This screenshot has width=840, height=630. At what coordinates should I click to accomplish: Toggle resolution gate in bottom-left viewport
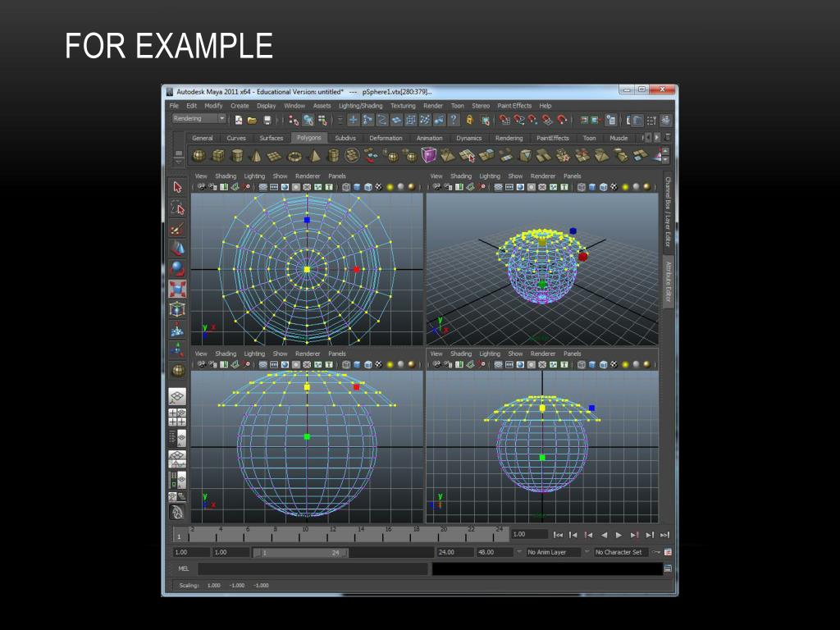point(285,365)
